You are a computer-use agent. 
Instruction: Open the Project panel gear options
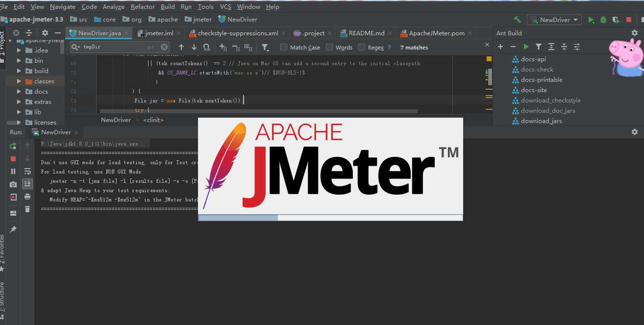click(x=45, y=33)
